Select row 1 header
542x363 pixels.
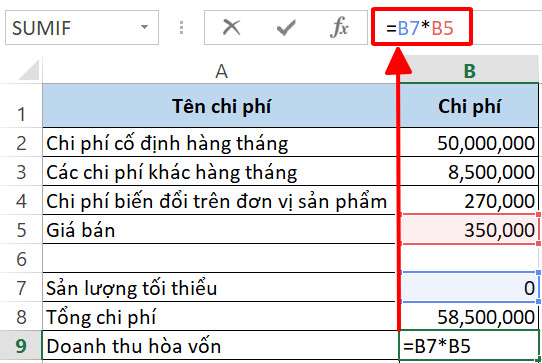tap(21, 106)
